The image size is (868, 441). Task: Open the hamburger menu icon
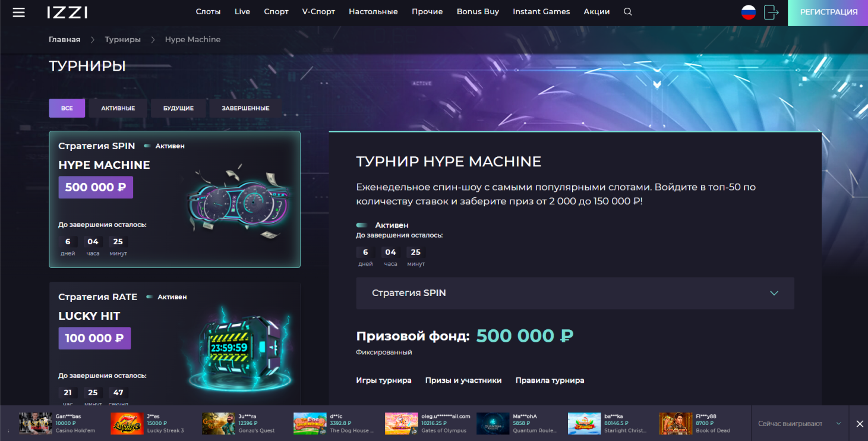19,12
